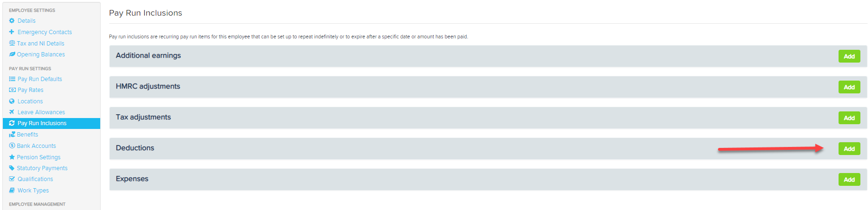The width and height of the screenshot is (868, 210).
Task: Click the book icon beside Work Types
Action: click(x=12, y=190)
